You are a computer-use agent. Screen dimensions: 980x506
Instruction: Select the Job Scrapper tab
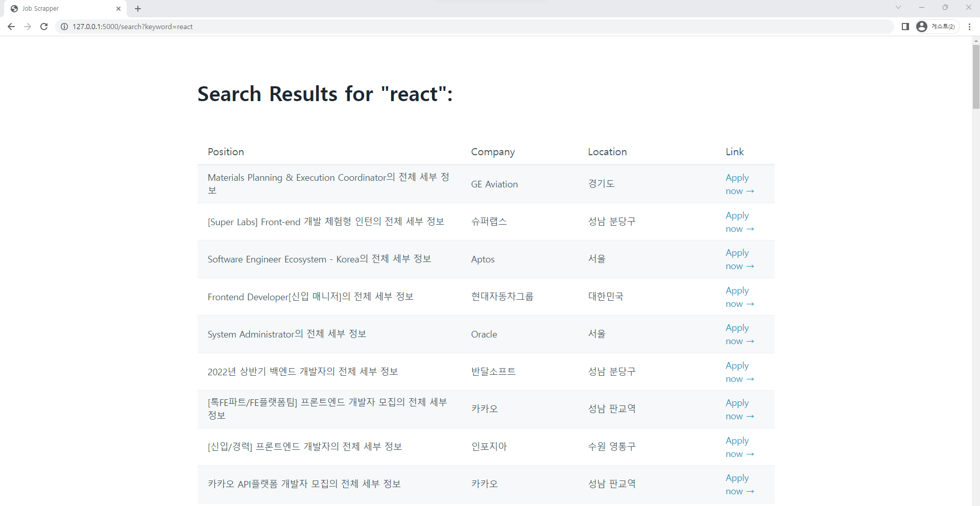coord(65,9)
